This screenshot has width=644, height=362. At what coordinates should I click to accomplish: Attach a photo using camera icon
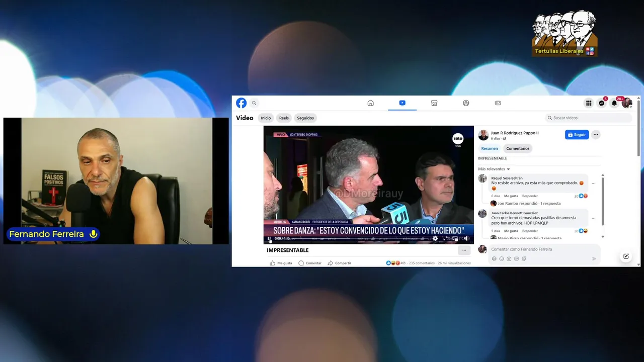pos(509,259)
